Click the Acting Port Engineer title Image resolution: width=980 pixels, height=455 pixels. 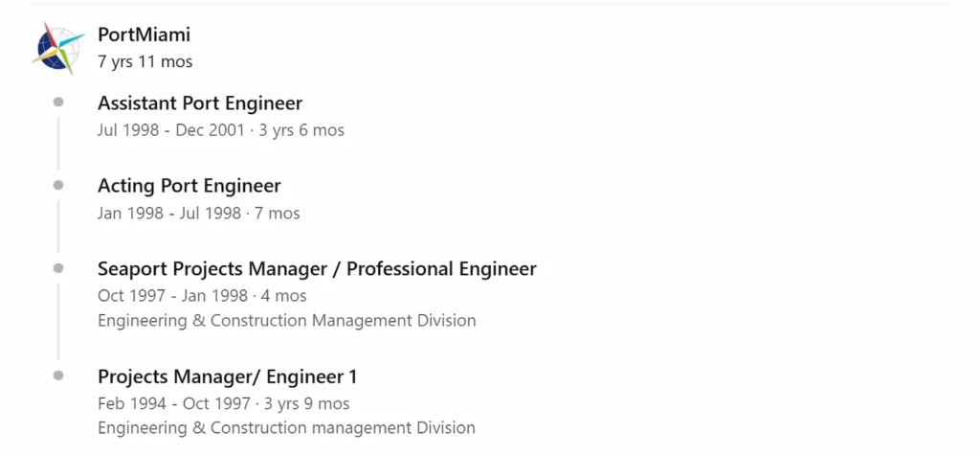[189, 186]
